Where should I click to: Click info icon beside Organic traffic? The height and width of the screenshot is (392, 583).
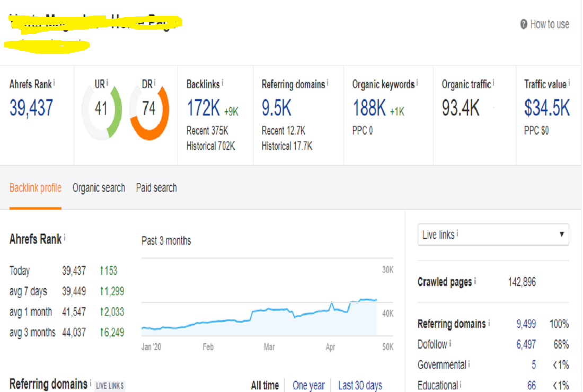[493, 83]
